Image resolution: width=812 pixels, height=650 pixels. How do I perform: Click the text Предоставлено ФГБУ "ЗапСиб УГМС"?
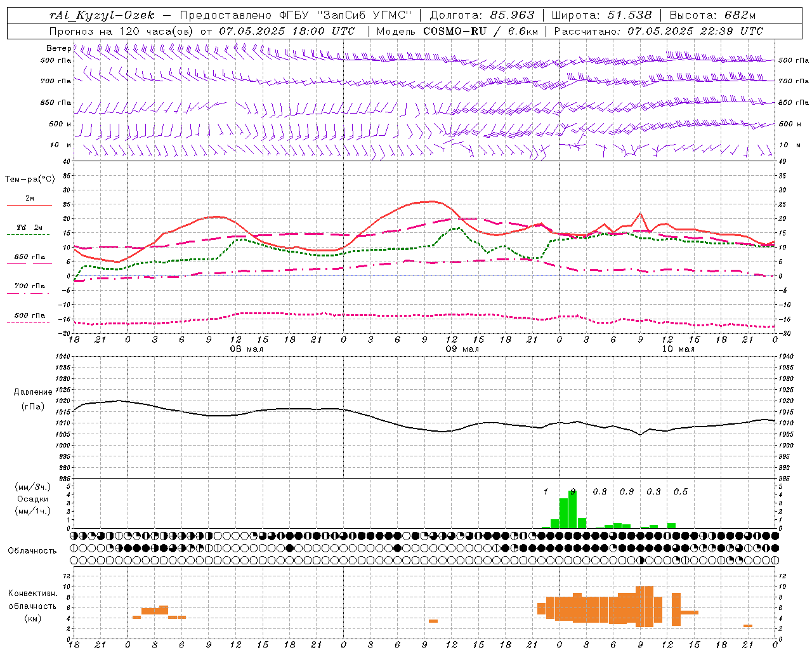(x=296, y=15)
